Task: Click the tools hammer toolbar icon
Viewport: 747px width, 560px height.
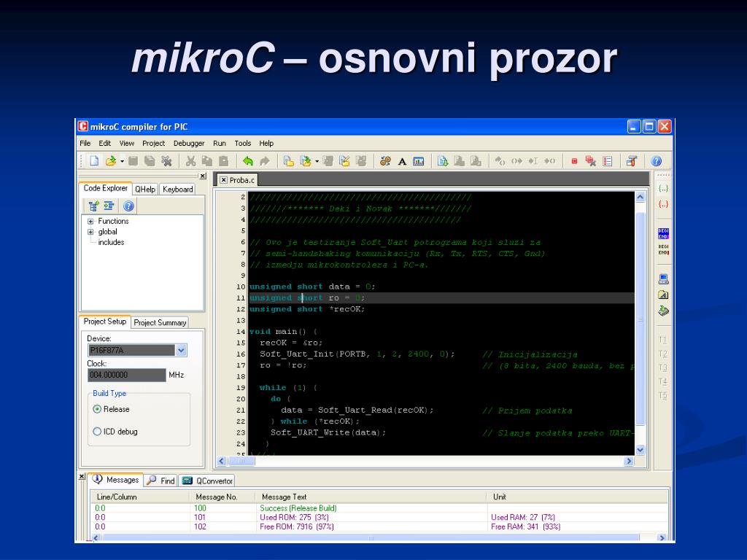Action: pyautogui.click(x=632, y=161)
